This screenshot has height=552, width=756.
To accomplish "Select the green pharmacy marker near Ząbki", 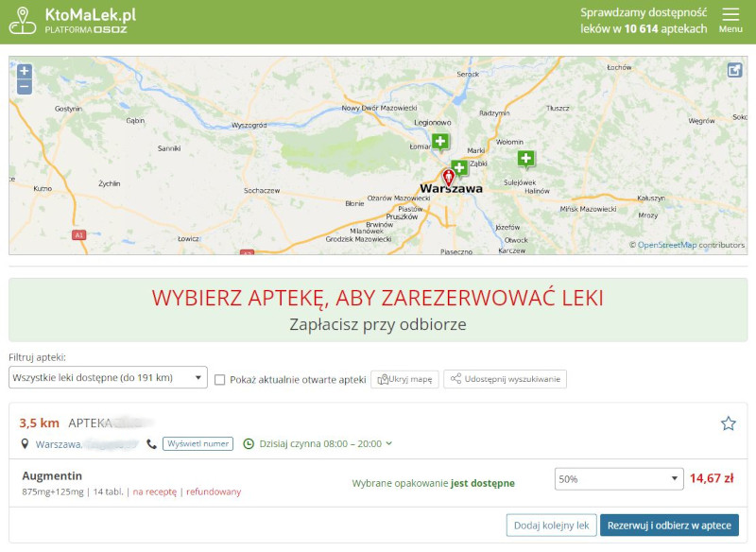I will point(459,166).
